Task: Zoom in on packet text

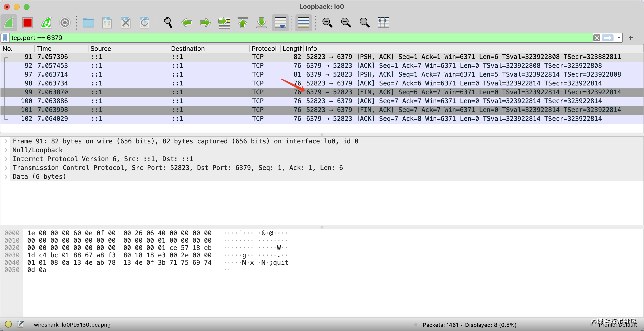Action: click(x=327, y=23)
